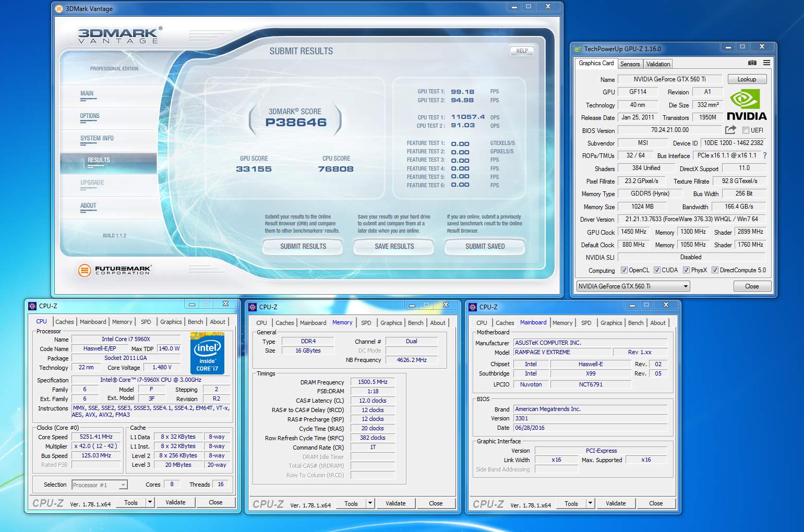This screenshot has width=804, height=532.
Task: Switch to the Sensors tab in GPU-Z
Action: [x=630, y=64]
